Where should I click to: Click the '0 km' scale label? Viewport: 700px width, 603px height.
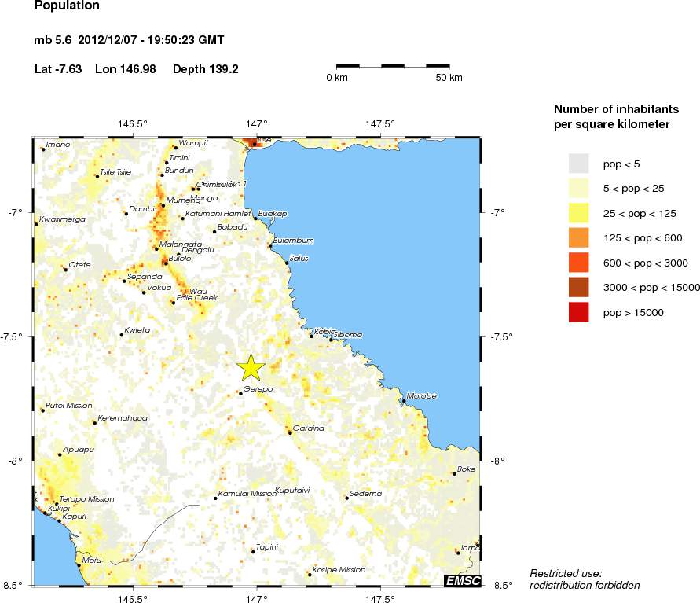click(337, 78)
